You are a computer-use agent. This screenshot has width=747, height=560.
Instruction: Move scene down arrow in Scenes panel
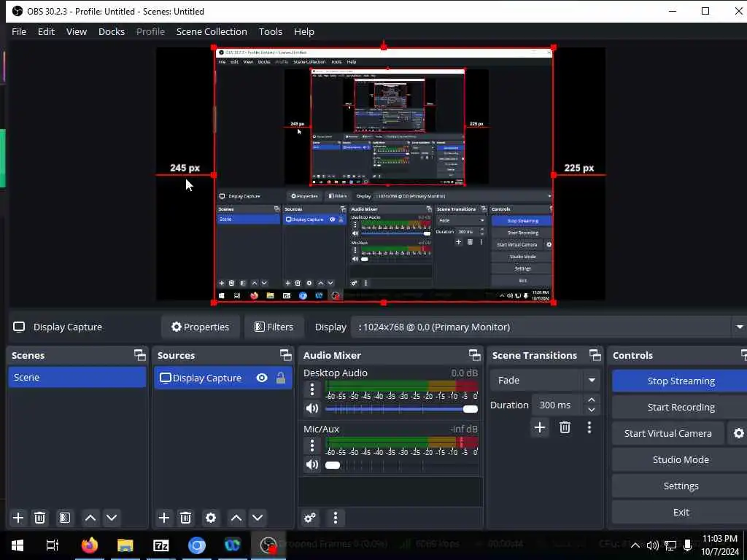(112, 518)
